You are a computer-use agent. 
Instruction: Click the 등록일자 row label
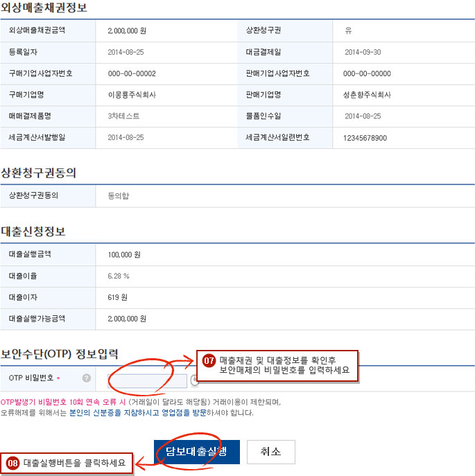tap(23, 52)
